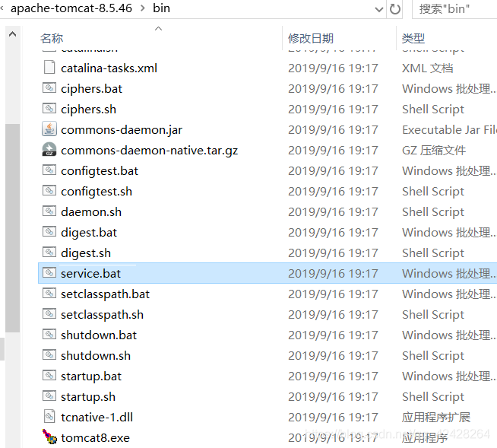Open the address bar history dropdown

[x=378, y=10]
